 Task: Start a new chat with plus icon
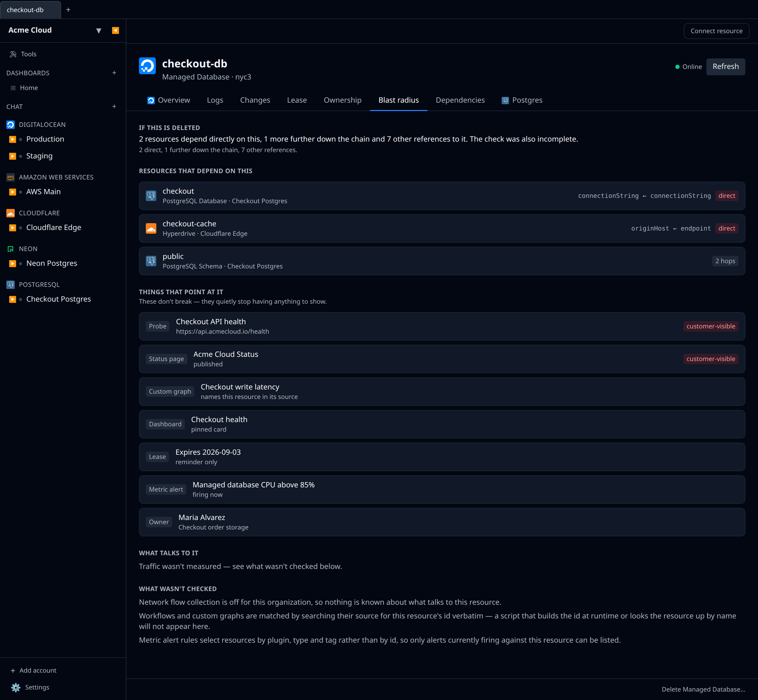tap(114, 106)
